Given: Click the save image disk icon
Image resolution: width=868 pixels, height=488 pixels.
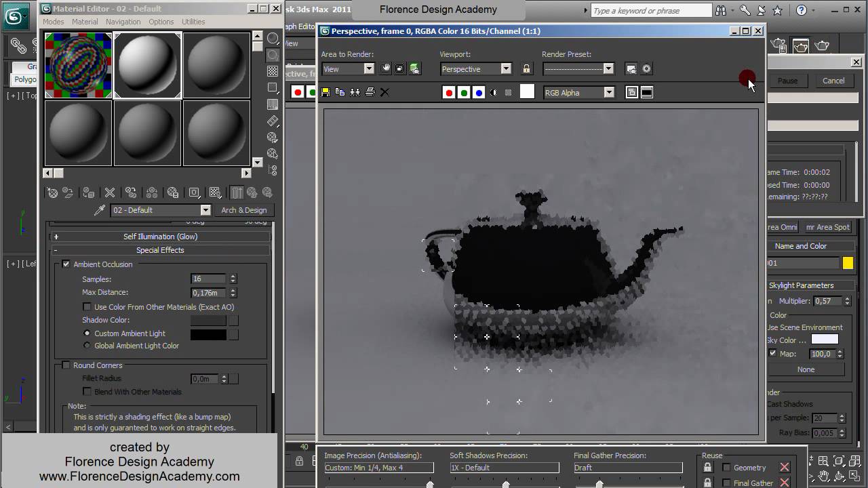Looking at the screenshot, I should (325, 92).
